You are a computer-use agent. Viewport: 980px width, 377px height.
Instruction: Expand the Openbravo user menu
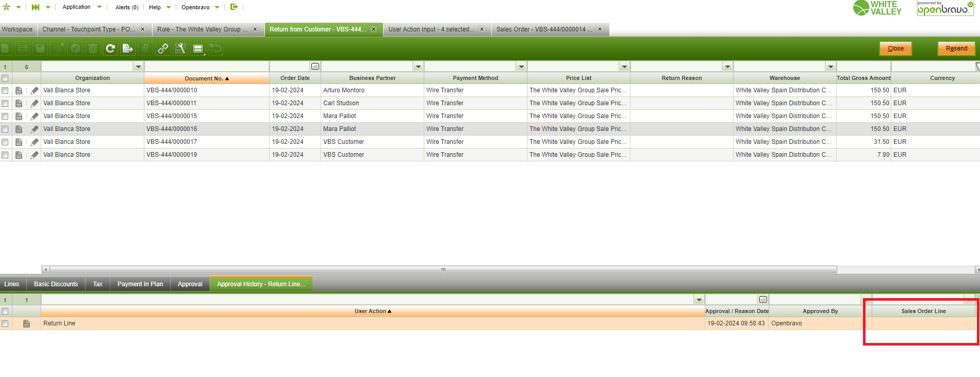click(x=217, y=7)
